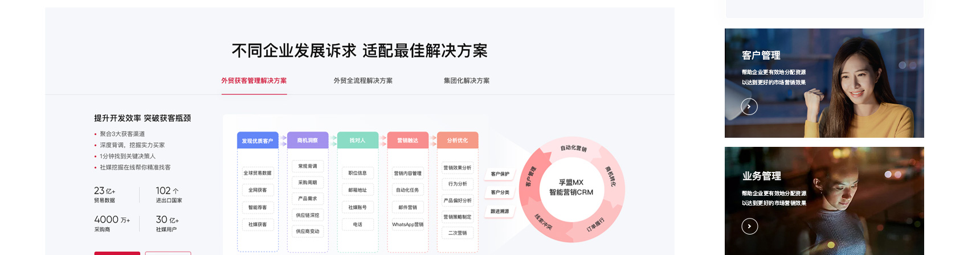The height and width of the screenshot is (255, 980).
Task: Click the 自动化任务 box
Action: pyautogui.click(x=408, y=190)
